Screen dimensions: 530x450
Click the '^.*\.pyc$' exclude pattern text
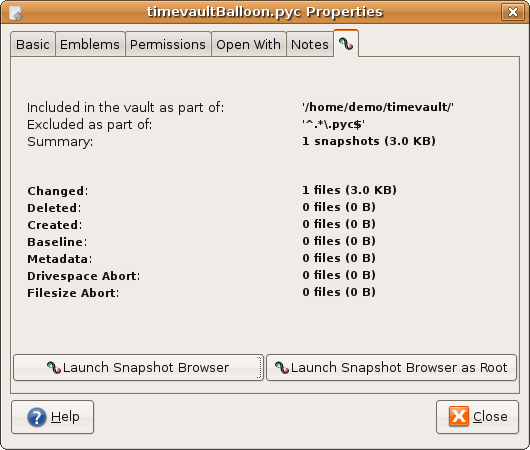(x=333, y=124)
